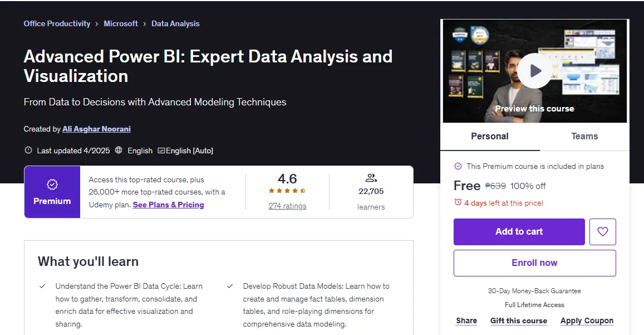The width and height of the screenshot is (644, 335).
Task: Open instructor Ali Asghar Noorani profile
Action: click(x=96, y=129)
